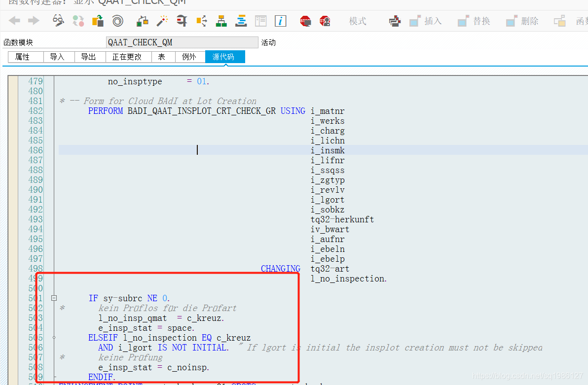The height and width of the screenshot is (385, 588).
Task: Click the active/inactive toggle icon
Action: (x=78, y=21)
